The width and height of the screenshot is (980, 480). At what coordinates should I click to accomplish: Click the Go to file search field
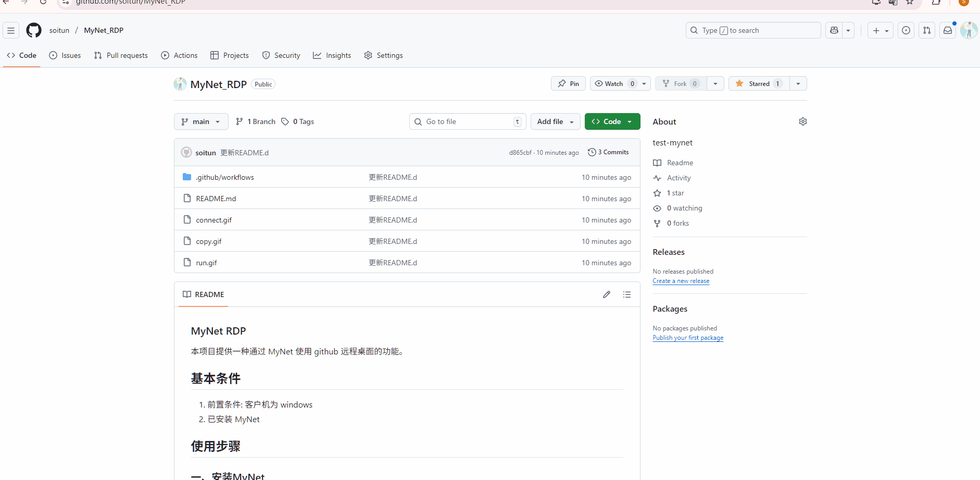tap(467, 121)
